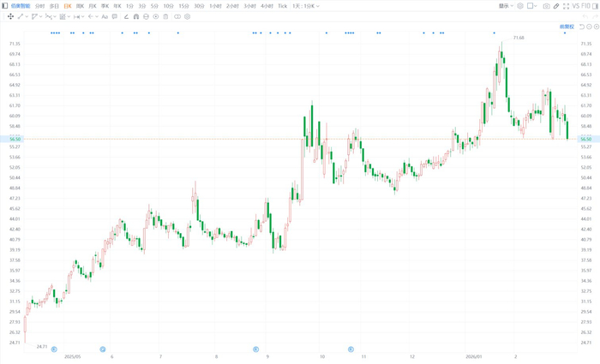Toggle the left sidebar panel icon

click(5, 6)
